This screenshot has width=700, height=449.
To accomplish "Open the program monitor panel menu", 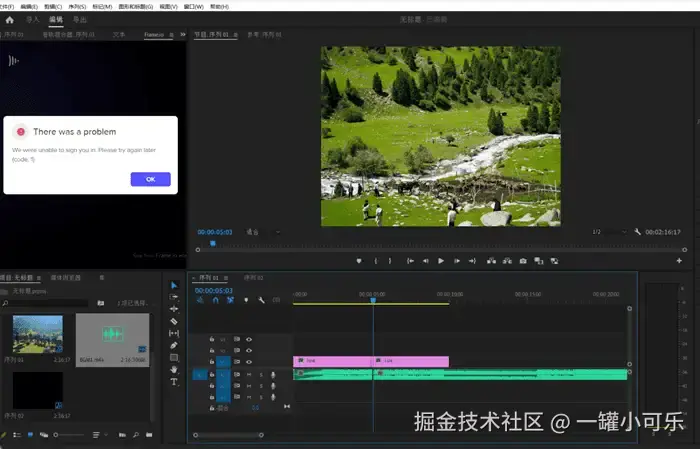I will [x=235, y=35].
